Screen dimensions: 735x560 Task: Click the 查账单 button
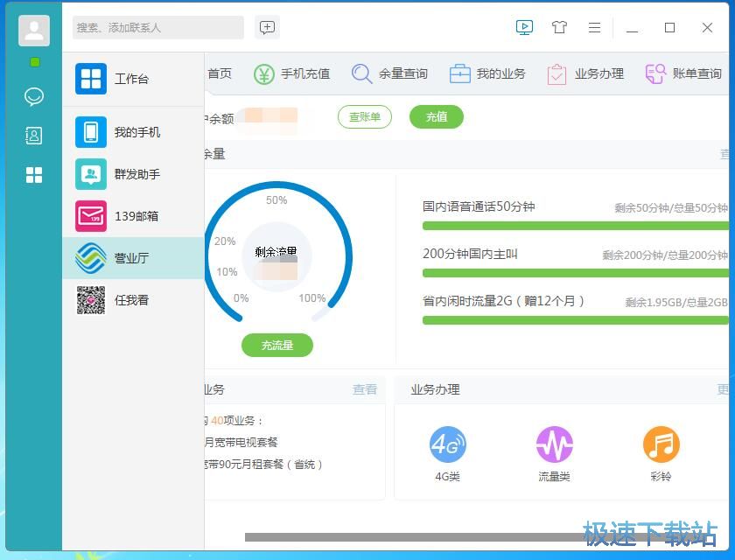365,116
